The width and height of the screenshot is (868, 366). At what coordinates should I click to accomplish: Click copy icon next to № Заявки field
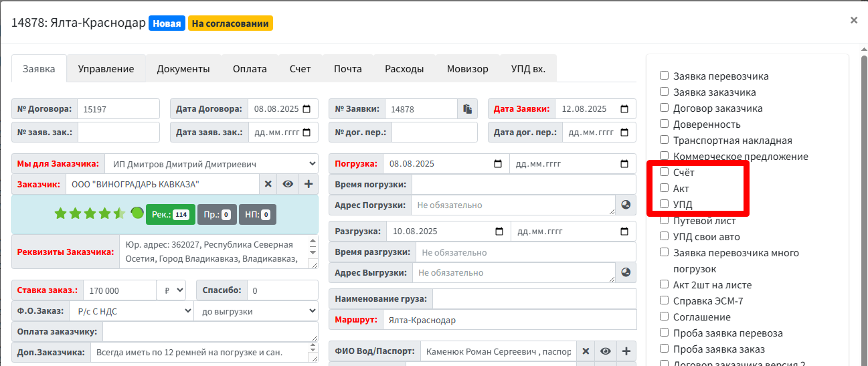tap(467, 109)
